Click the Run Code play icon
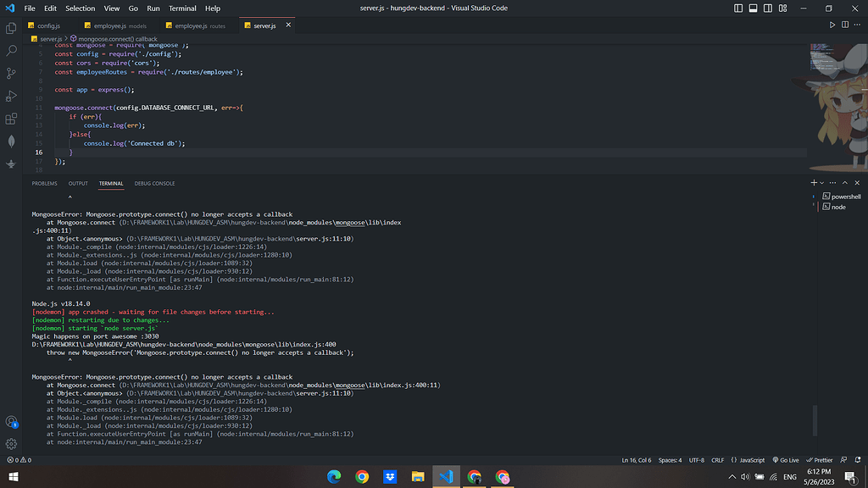 tap(832, 25)
